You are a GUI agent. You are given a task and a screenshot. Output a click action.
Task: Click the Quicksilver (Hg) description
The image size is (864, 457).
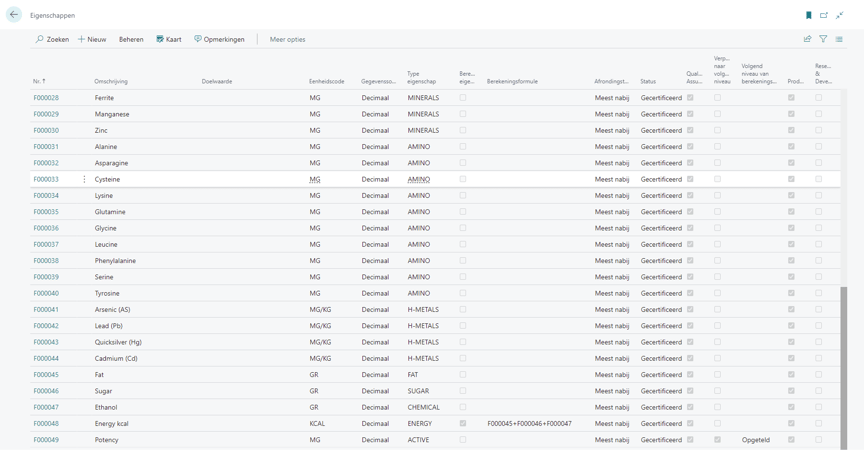118,342
